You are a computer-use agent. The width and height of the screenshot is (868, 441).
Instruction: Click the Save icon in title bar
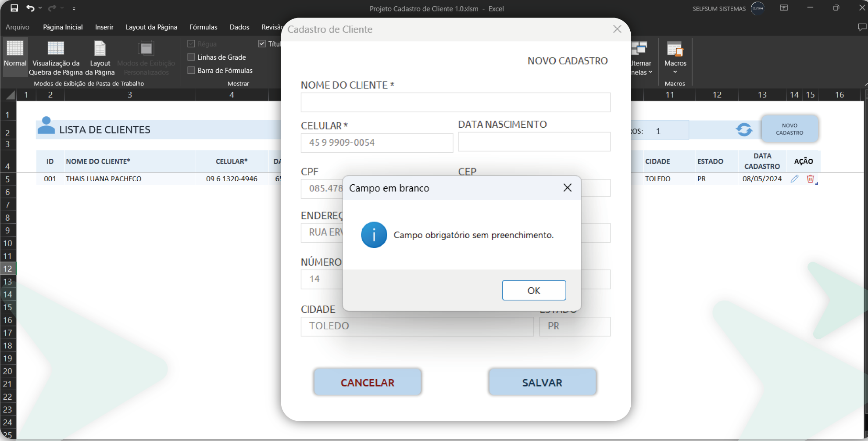tap(14, 8)
